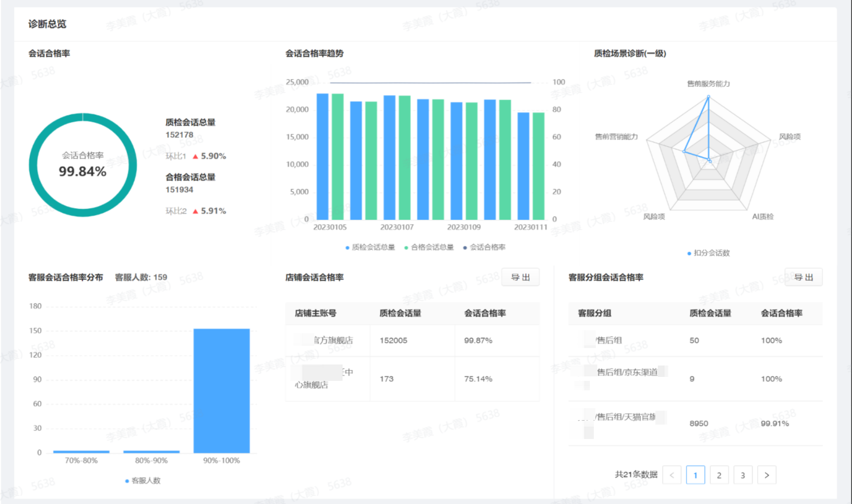The height and width of the screenshot is (504, 852).
Task: Click the 店铺主账号 column header
Action: click(x=316, y=313)
